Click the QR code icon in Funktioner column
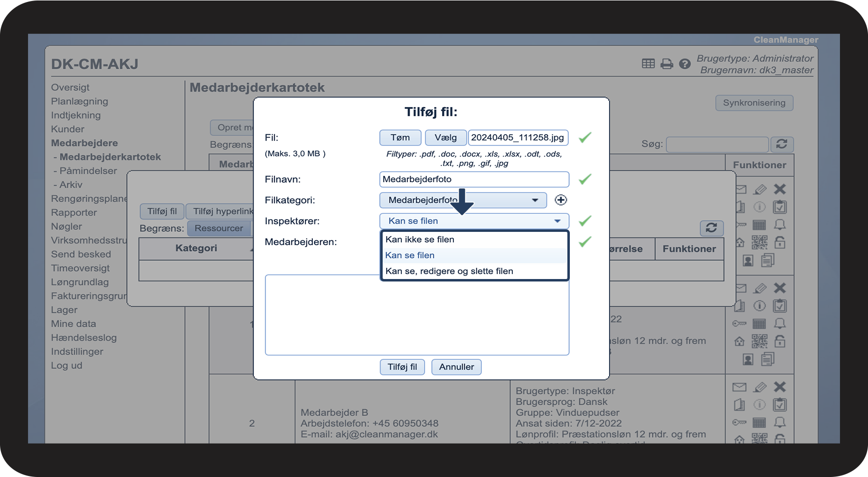The height and width of the screenshot is (477, 868). pyautogui.click(x=759, y=242)
